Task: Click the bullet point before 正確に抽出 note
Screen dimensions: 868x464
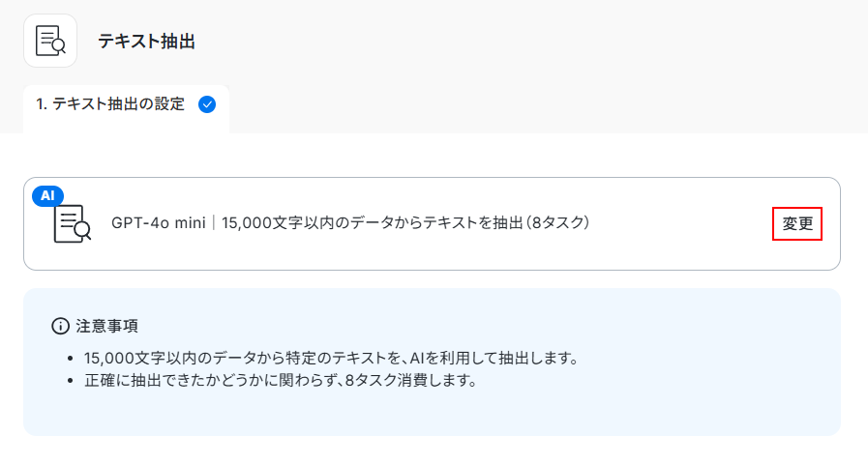Action: click(71, 380)
